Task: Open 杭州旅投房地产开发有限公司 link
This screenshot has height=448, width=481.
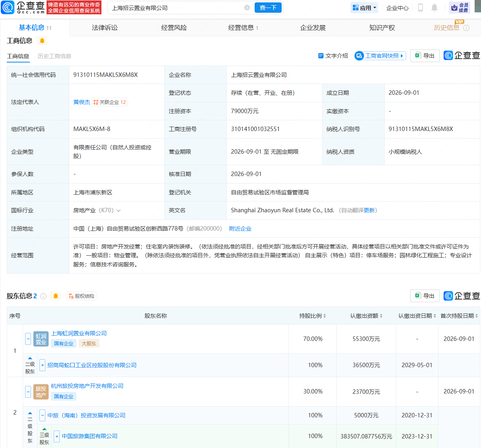Action: (87, 386)
